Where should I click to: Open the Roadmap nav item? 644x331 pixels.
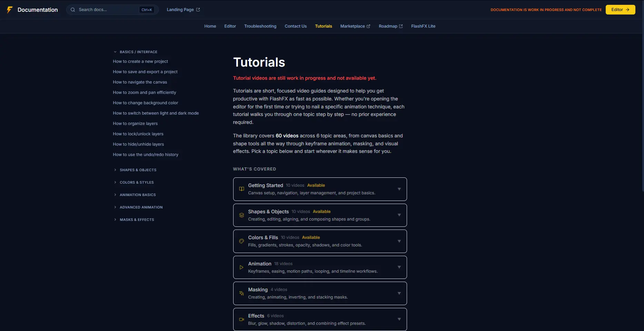(x=391, y=26)
